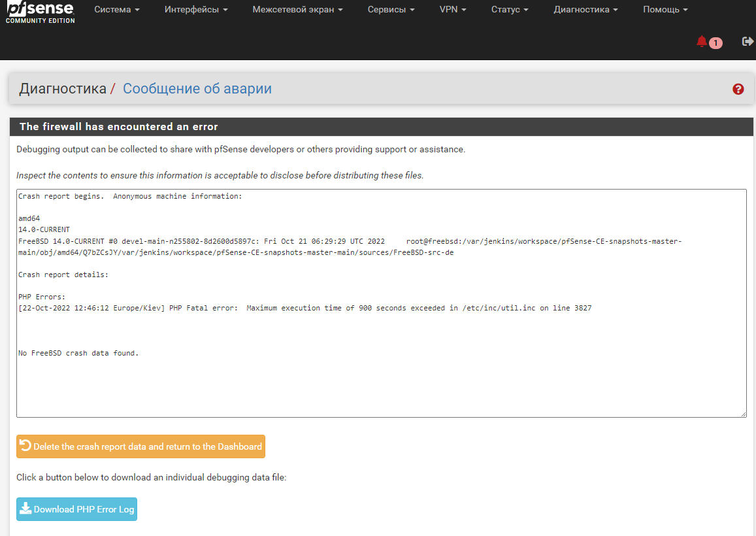Open the red help question mark icon
Viewport: 756px width, 536px height.
pos(738,90)
